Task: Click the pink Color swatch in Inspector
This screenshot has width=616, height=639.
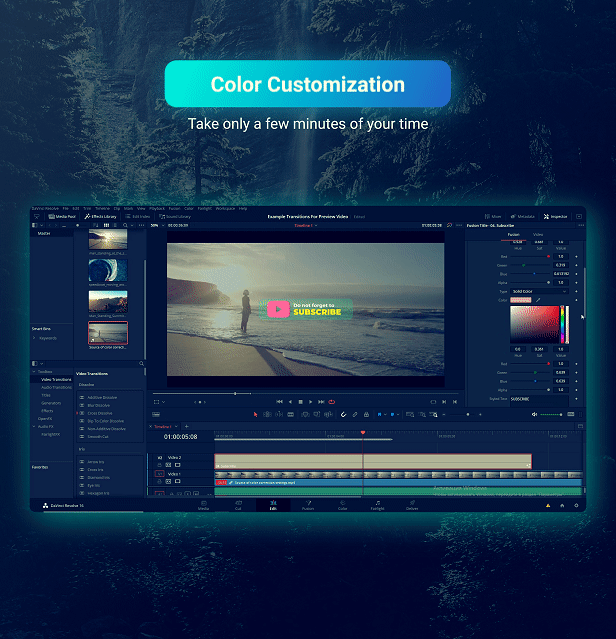Action: pyautogui.click(x=521, y=300)
